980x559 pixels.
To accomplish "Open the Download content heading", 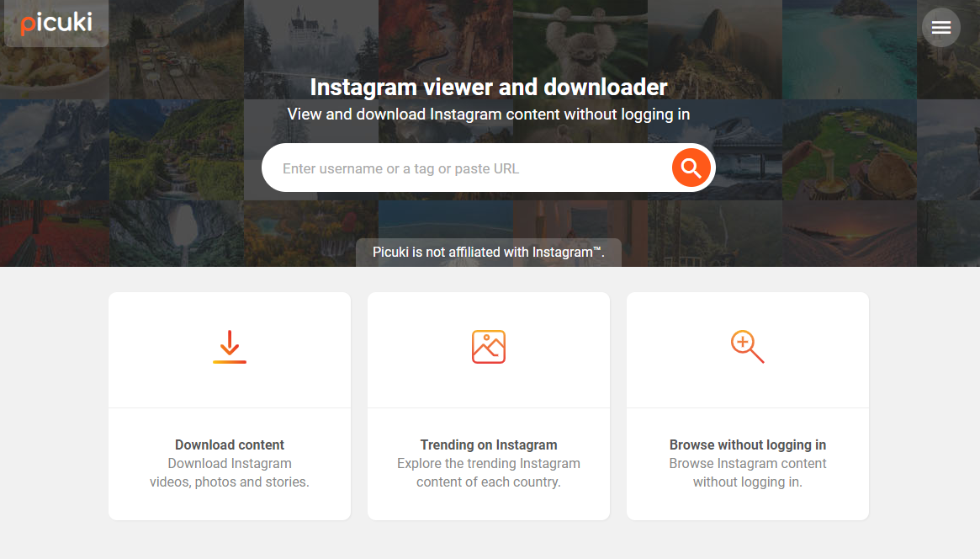I will (230, 445).
